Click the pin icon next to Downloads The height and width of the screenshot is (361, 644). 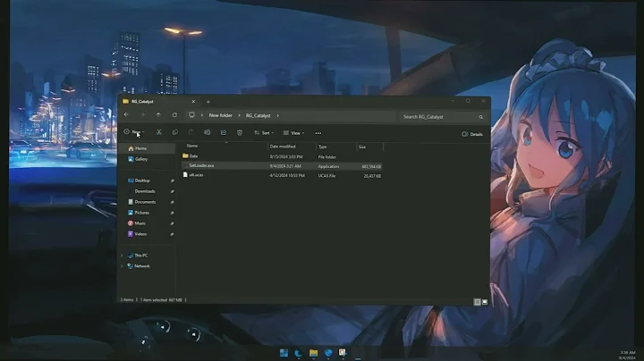coord(172,191)
